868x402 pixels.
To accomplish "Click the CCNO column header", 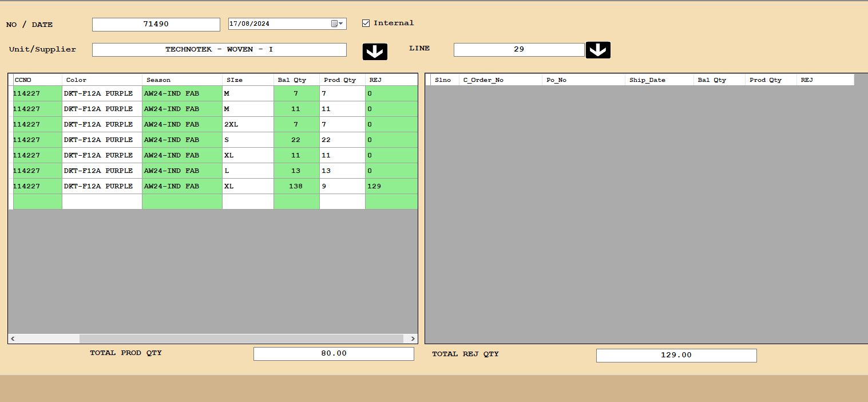I will coord(37,80).
